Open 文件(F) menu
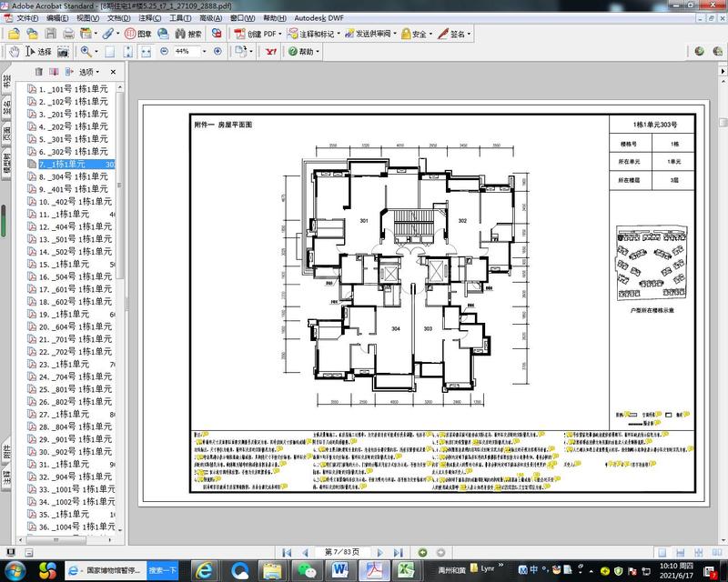 click(27, 18)
